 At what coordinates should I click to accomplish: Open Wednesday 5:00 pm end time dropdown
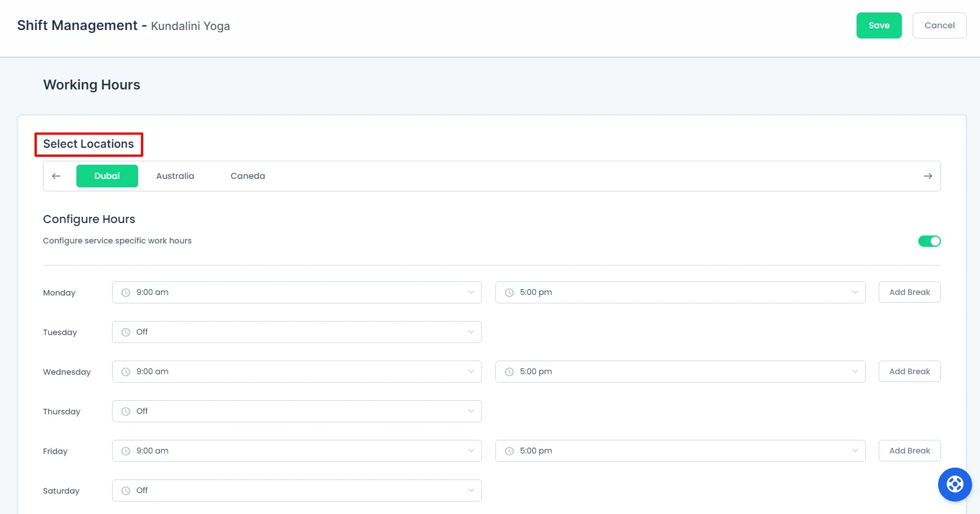[680, 372]
